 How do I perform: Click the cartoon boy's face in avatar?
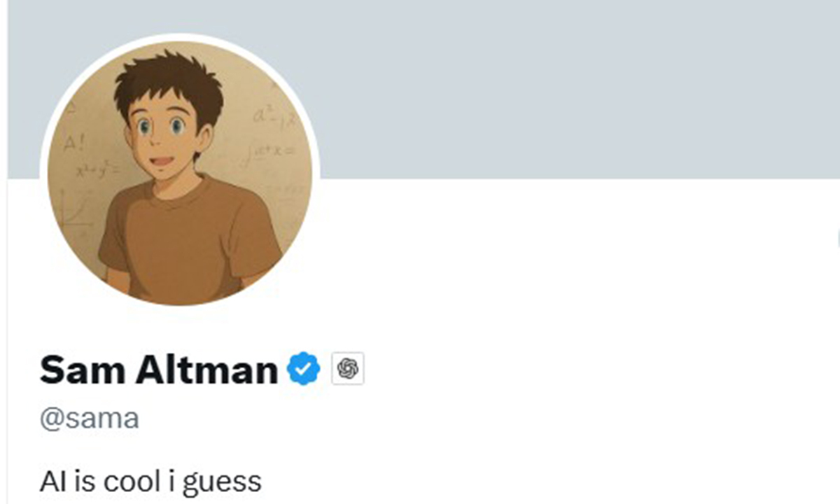pyautogui.click(x=162, y=133)
